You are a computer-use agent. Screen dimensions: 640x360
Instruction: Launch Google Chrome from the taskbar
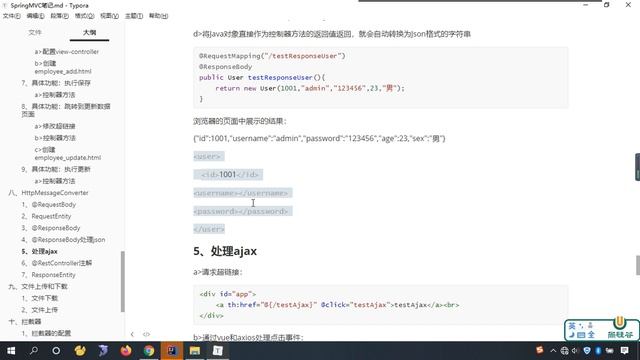149,351
